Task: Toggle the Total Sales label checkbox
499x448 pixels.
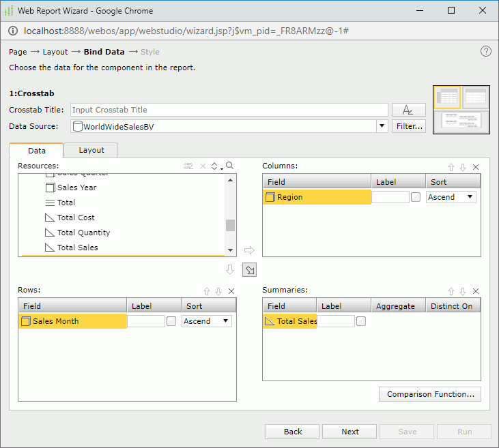Action: pos(361,321)
